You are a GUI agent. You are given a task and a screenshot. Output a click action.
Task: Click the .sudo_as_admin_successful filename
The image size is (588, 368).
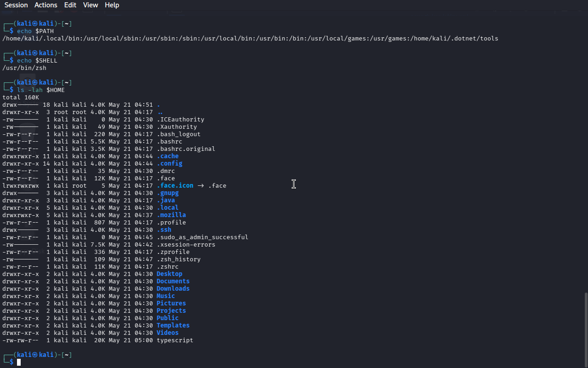click(203, 237)
